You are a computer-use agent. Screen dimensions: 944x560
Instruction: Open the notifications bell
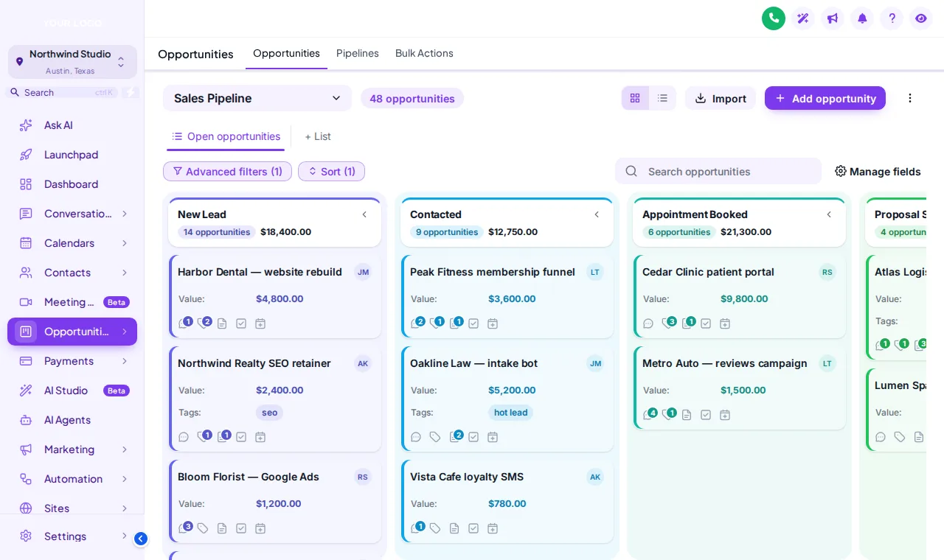click(862, 18)
